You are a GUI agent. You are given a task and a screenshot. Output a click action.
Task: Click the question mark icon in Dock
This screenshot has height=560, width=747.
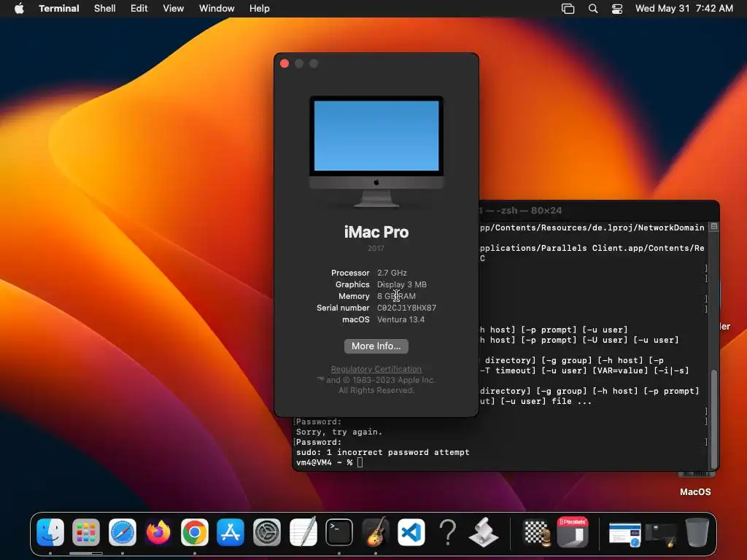[x=447, y=532]
